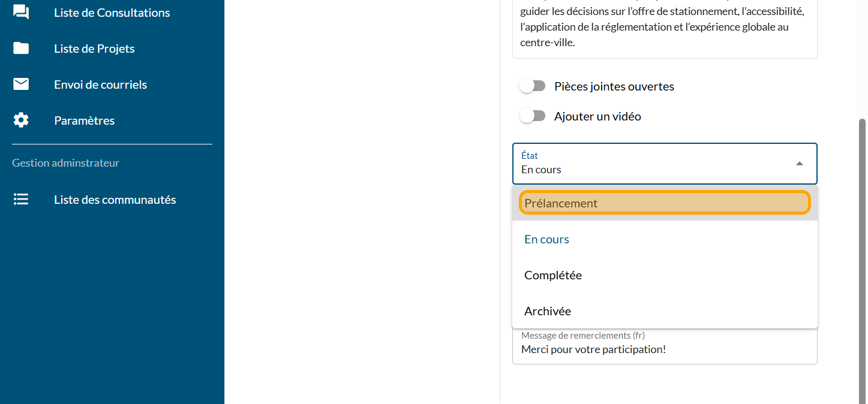
Task: Navigate to Paramètres
Action: click(x=84, y=120)
